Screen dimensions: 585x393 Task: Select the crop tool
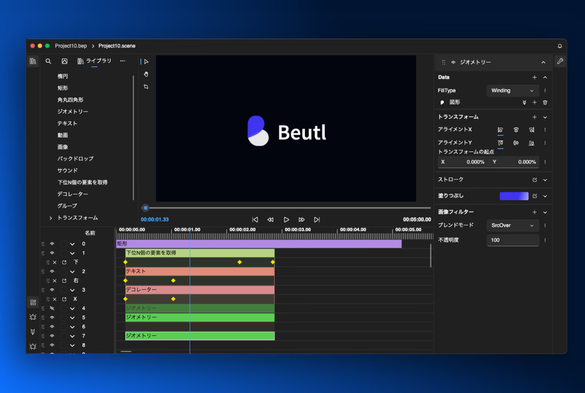146,87
